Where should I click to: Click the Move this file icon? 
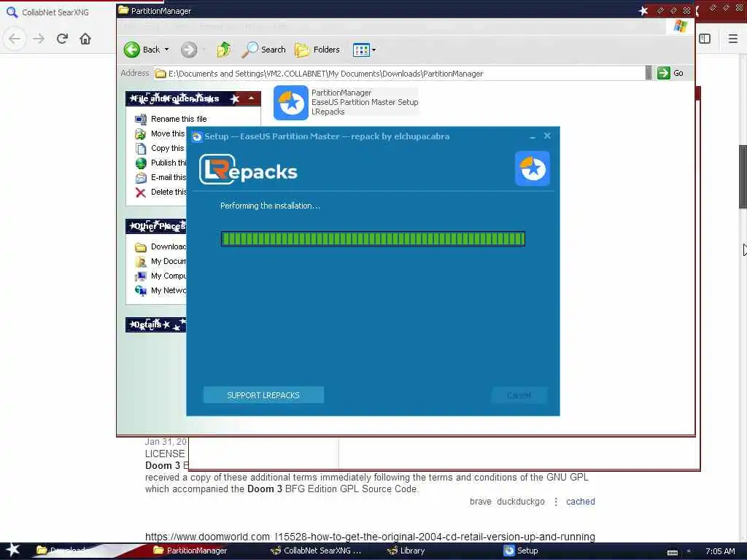(x=141, y=134)
